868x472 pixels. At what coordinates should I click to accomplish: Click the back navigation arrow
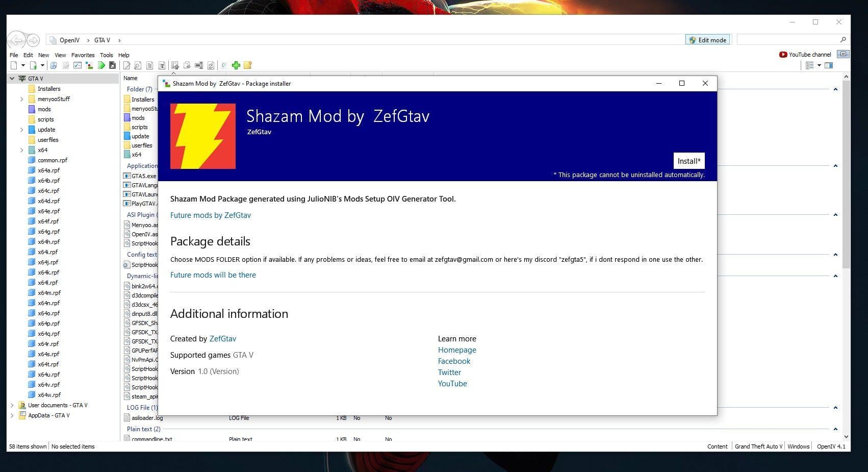[x=16, y=40]
